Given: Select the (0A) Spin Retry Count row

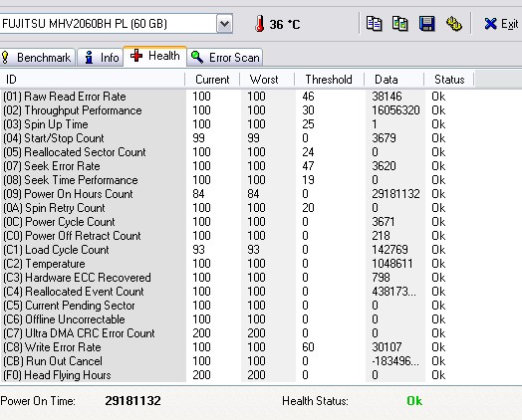Looking at the screenshot, I should pyautogui.click(x=237, y=208).
